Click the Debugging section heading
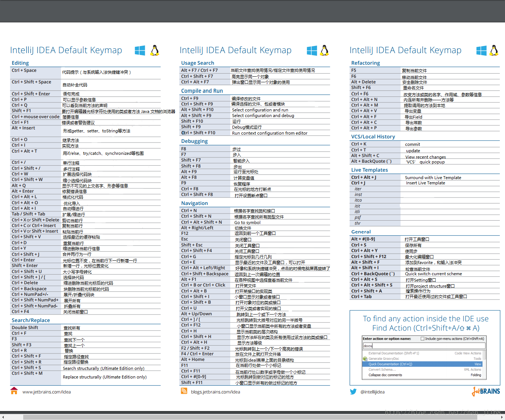The image size is (505, 420). pos(194,141)
